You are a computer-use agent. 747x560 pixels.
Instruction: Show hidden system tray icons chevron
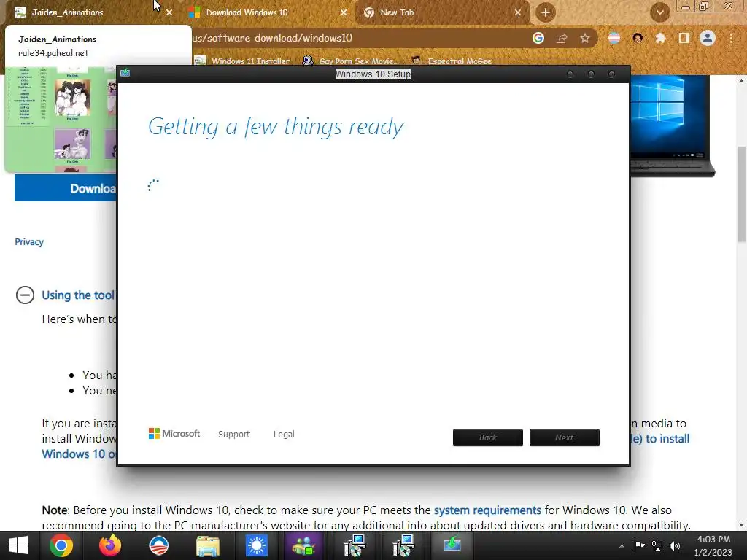[x=622, y=546]
